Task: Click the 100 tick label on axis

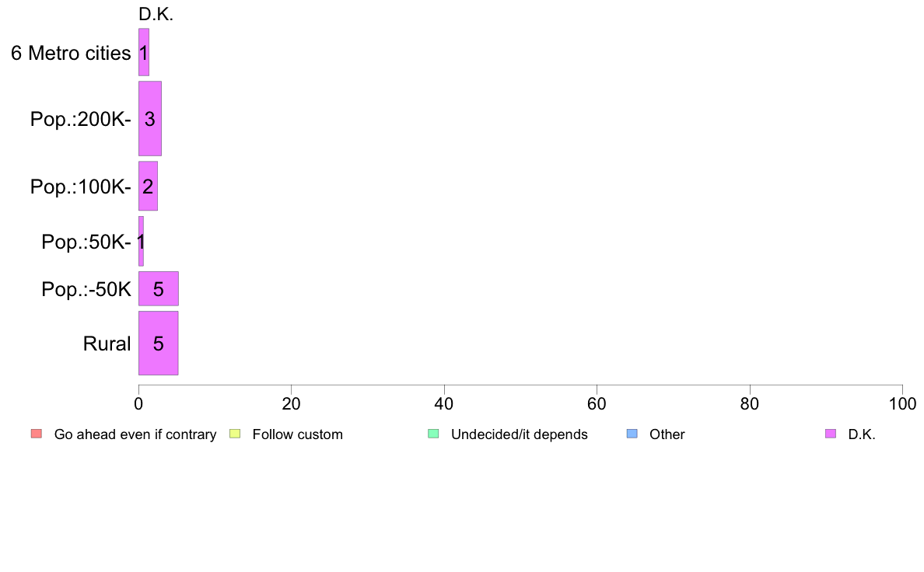Action: point(902,403)
